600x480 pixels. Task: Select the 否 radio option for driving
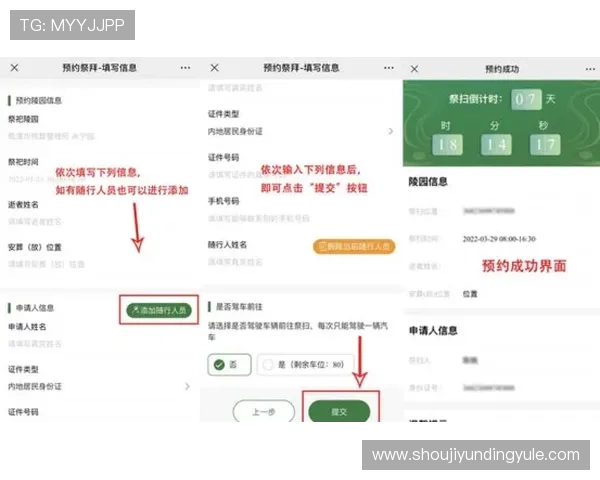(x=229, y=364)
